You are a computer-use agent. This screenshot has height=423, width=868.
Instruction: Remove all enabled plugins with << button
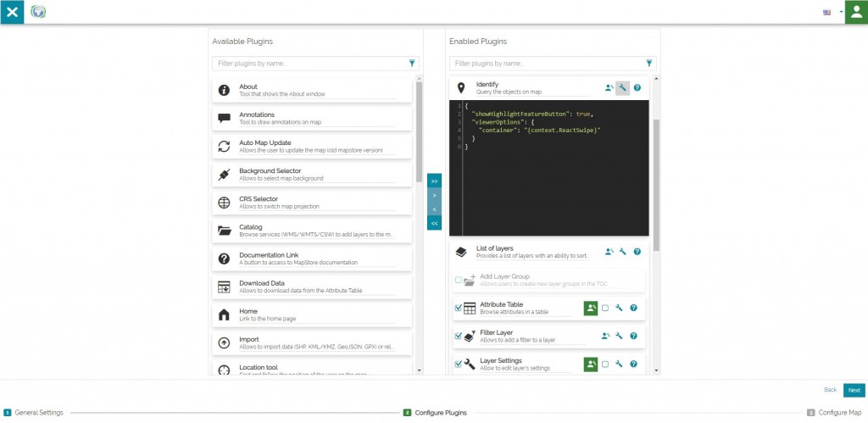coord(434,223)
